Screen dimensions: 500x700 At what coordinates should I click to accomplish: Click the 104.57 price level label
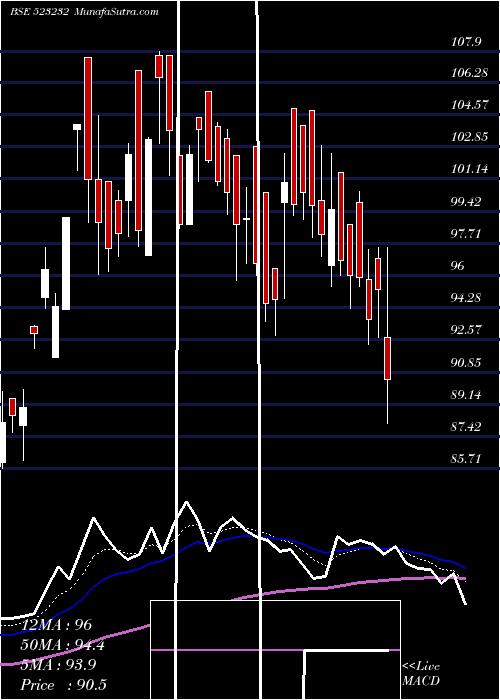469,105
